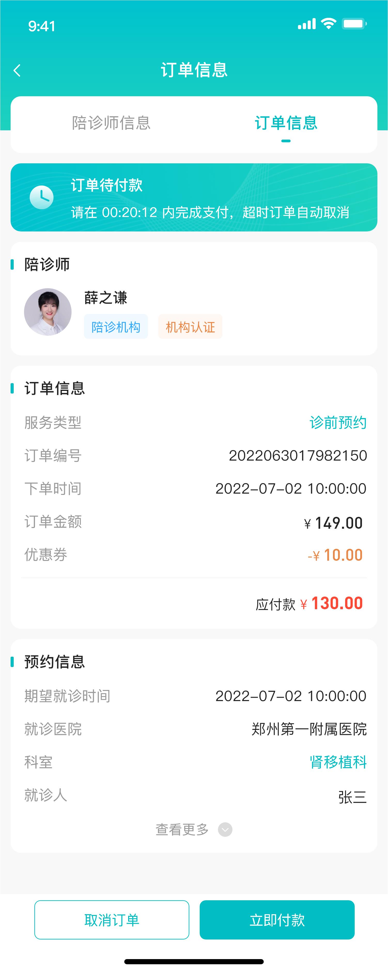388x980 pixels.
Task: Click the 取消订单 button
Action: (x=112, y=920)
